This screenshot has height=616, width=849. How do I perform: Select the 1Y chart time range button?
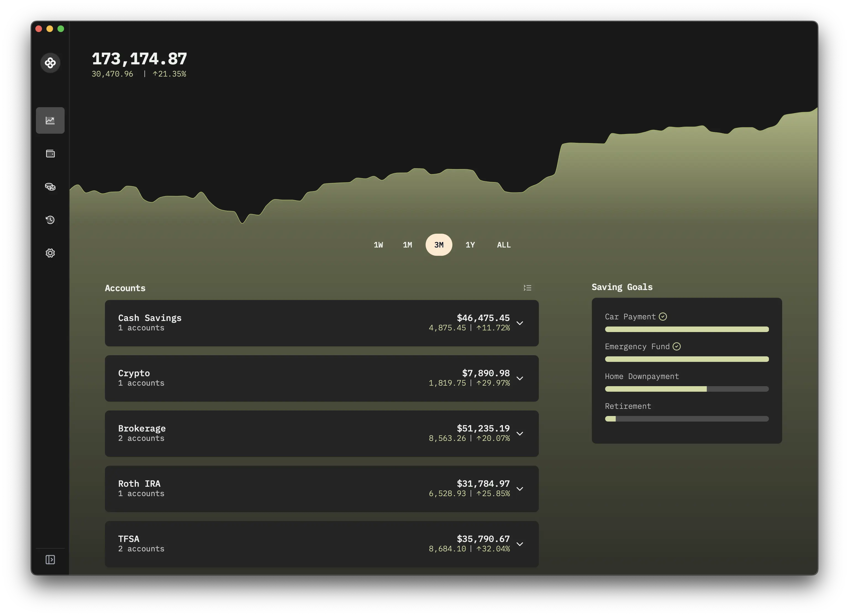click(470, 245)
